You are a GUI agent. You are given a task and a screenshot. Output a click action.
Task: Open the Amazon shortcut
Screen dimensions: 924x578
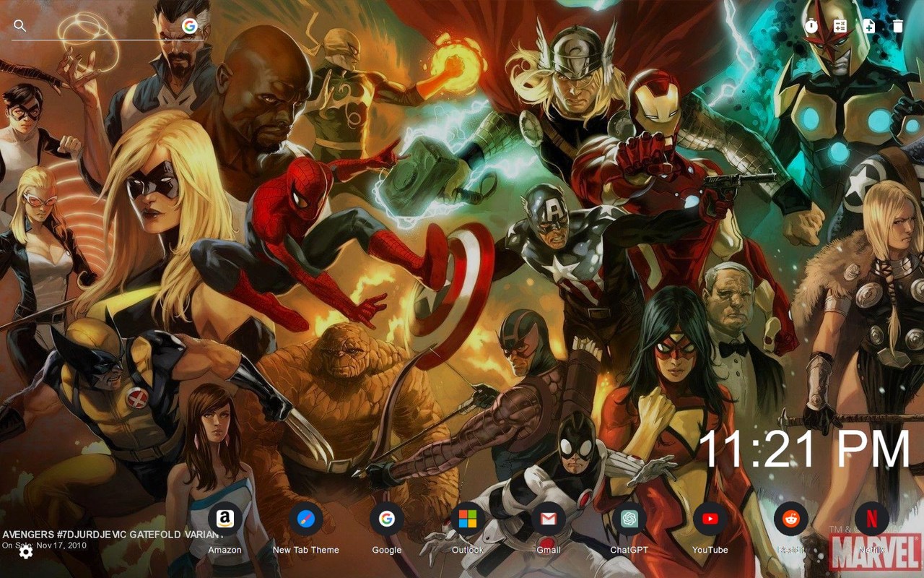click(x=225, y=519)
